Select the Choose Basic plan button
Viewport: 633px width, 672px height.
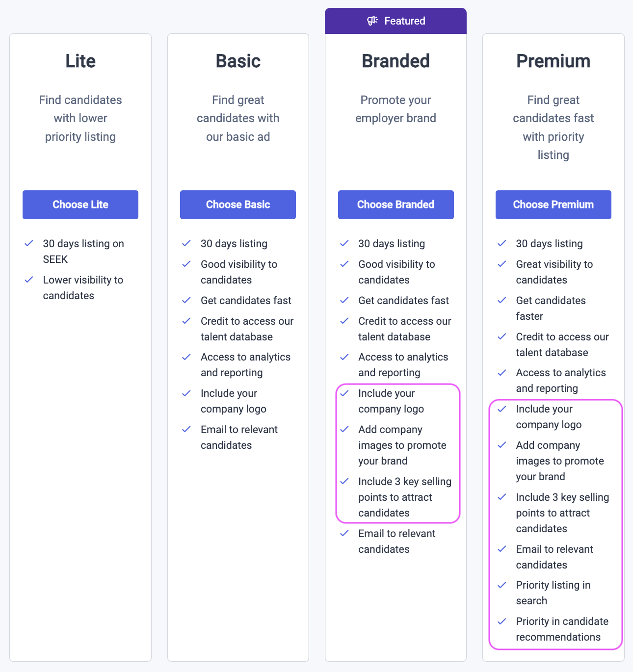[237, 205]
